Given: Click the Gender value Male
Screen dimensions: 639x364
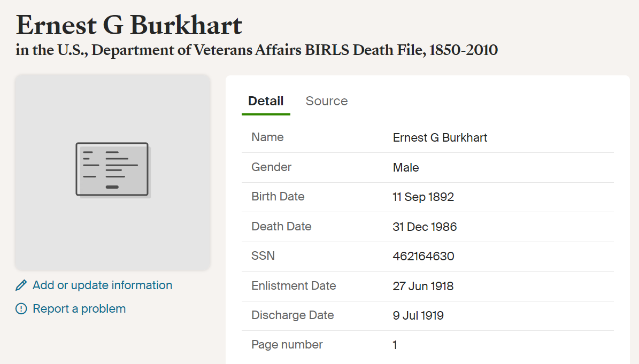Looking at the screenshot, I should point(406,167).
